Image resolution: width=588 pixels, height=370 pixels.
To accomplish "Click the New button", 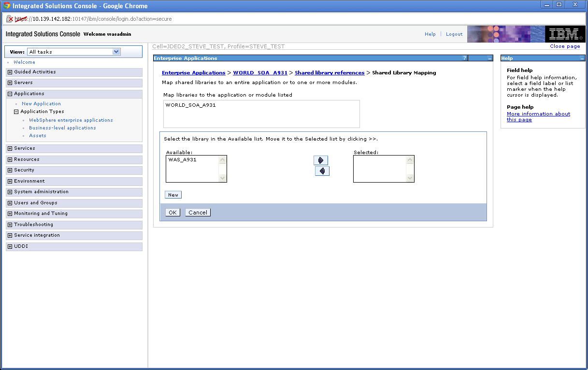I will [x=173, y=195].
